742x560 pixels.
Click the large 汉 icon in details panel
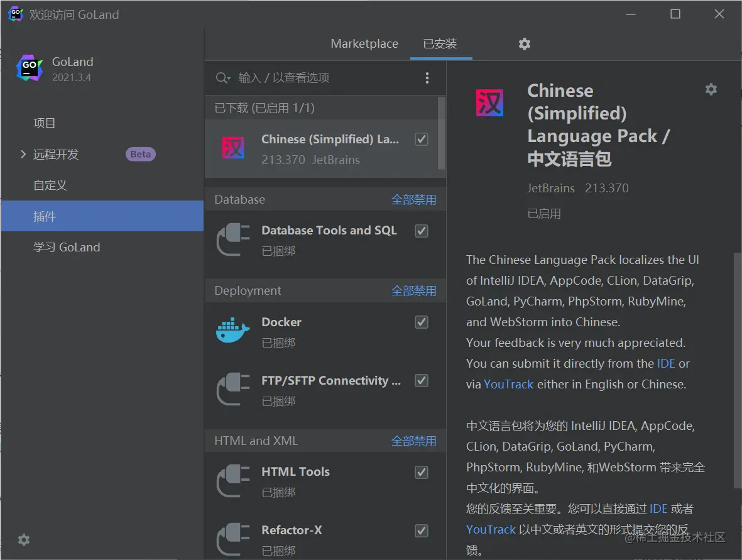[x=489, y=102]
